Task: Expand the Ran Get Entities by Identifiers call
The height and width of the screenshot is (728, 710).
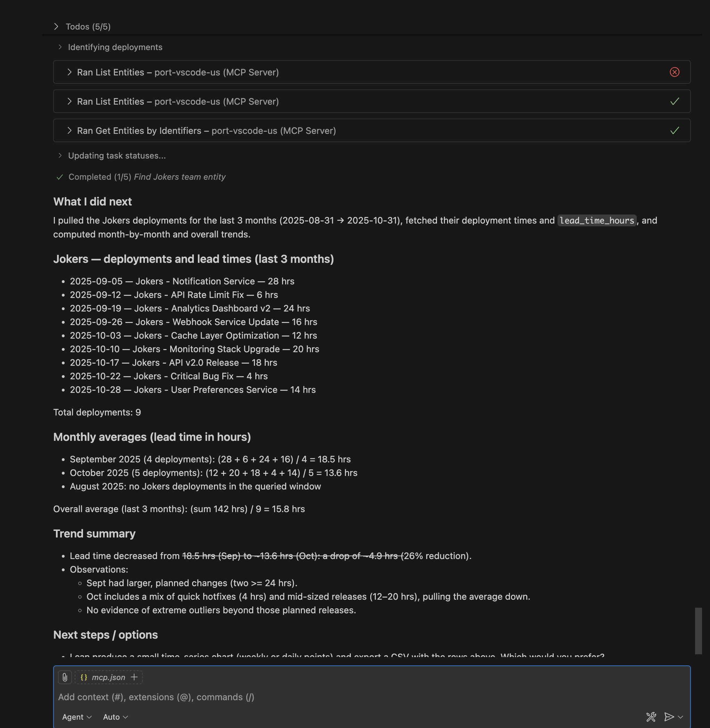Action: [x=69, y=131]
